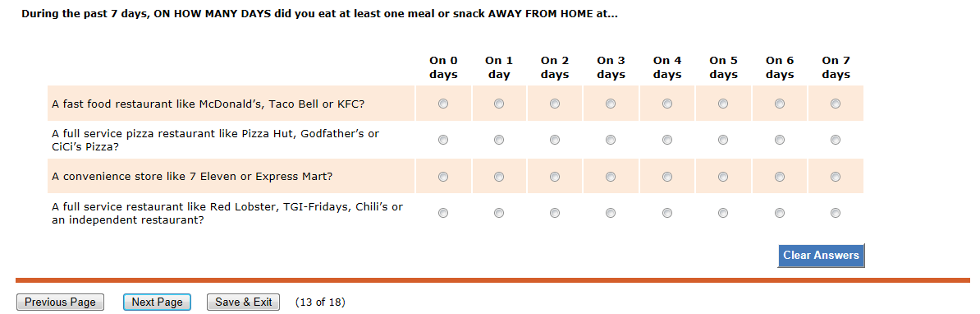Pick 'On 1 day' for Red Lobster-type restaurant
This screenshot has width=980, height=314.
point(499,213)
